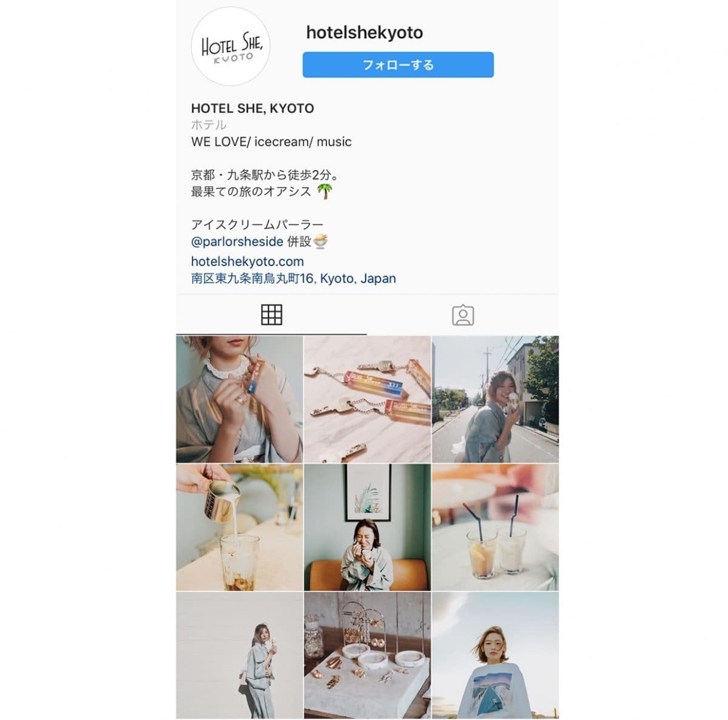Select the HOTEL SHE, KYOTO display name
This screenshot has width=728, height=720.
click(x=252, y=109)
